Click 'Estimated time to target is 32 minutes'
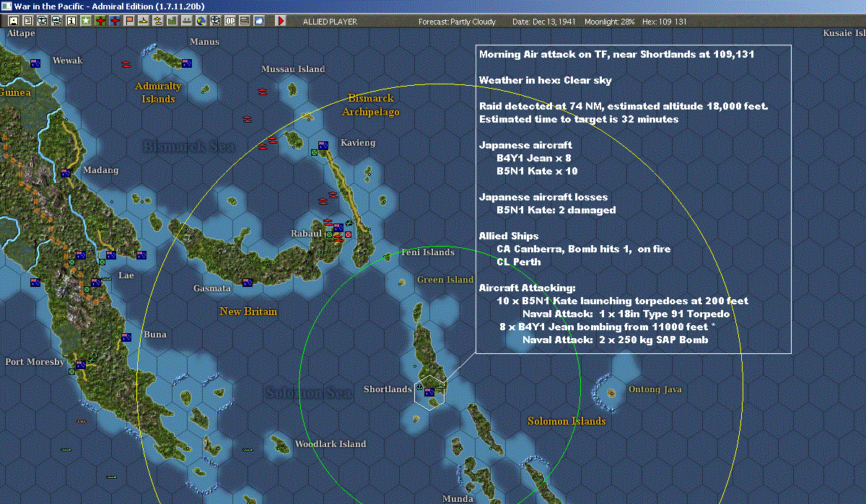The width and height of the screenshot is (866, 504). pos(579,119)
